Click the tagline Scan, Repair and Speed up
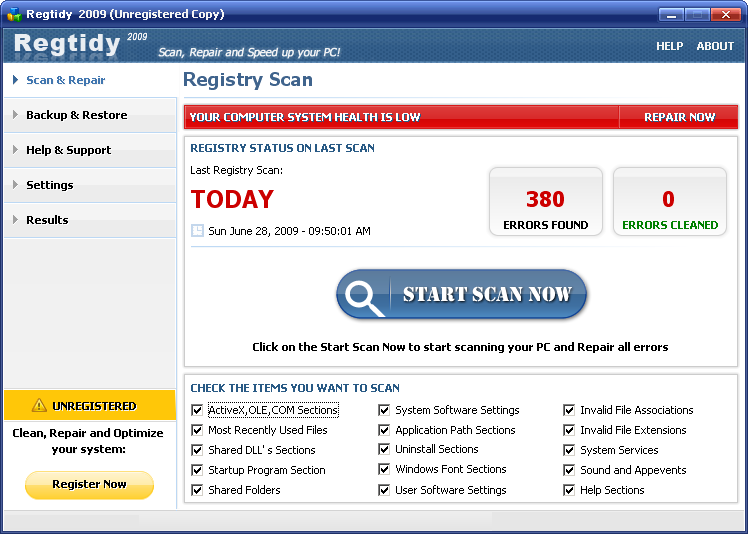This screenshot has height=534, width=748. click(249, 52)
